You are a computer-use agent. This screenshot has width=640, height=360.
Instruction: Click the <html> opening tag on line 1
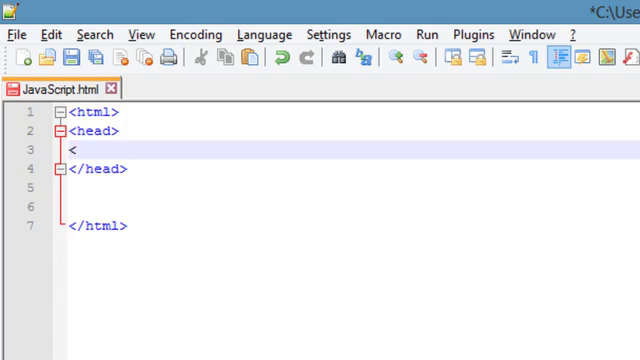tap(94, 112)
